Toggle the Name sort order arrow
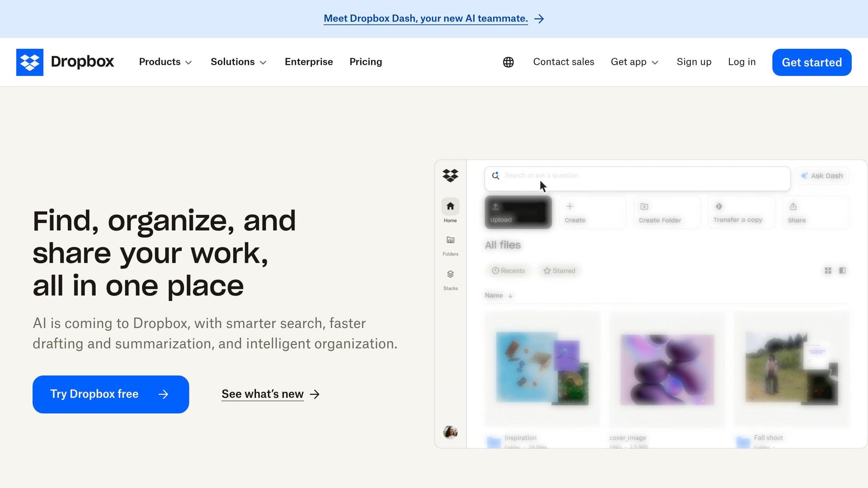The image size is (868, 488). [510, 296]
